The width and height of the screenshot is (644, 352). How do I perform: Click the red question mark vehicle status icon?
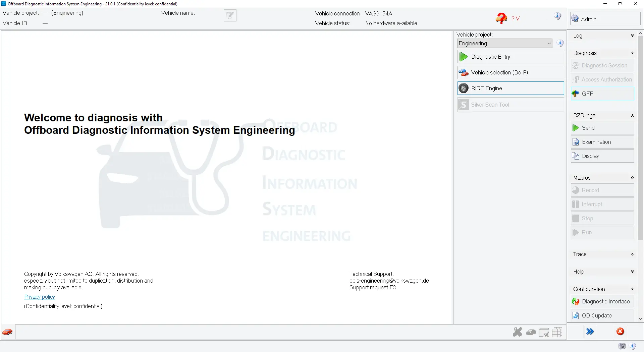[501, 18]
